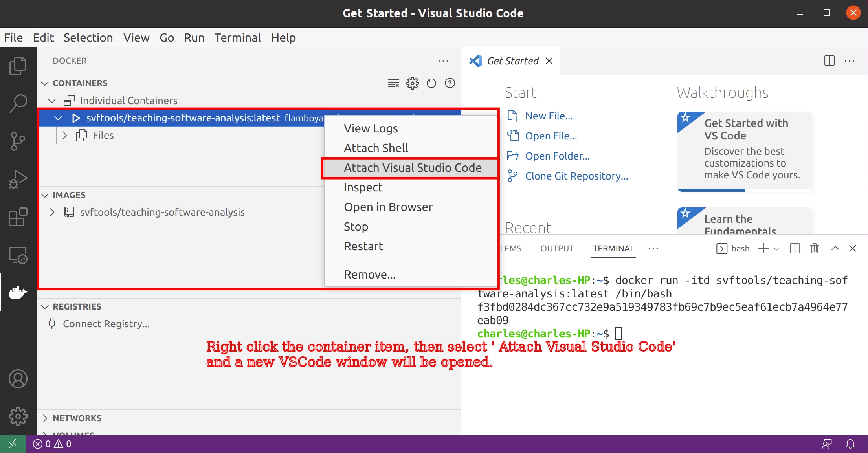
Task: Click the Run and Debug icon
Action: click(x=18, y=179)
